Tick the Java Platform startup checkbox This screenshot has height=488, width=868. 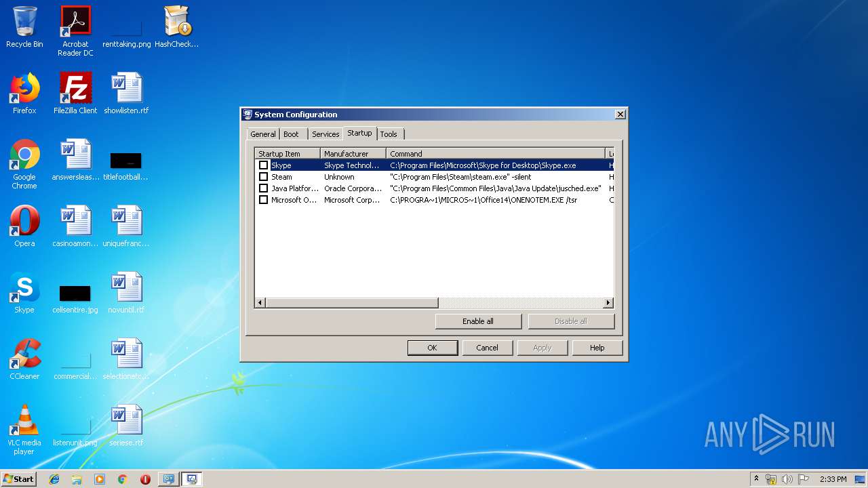pos(263,188)
